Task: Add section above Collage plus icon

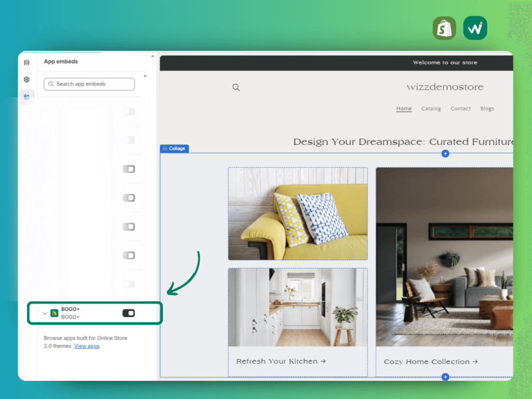Action: (x=445, y=154)
